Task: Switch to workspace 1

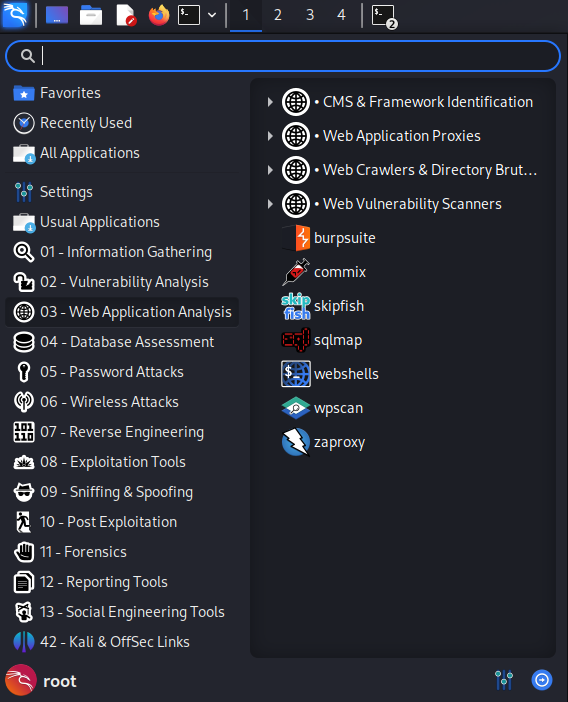Action: coord(246,15)
